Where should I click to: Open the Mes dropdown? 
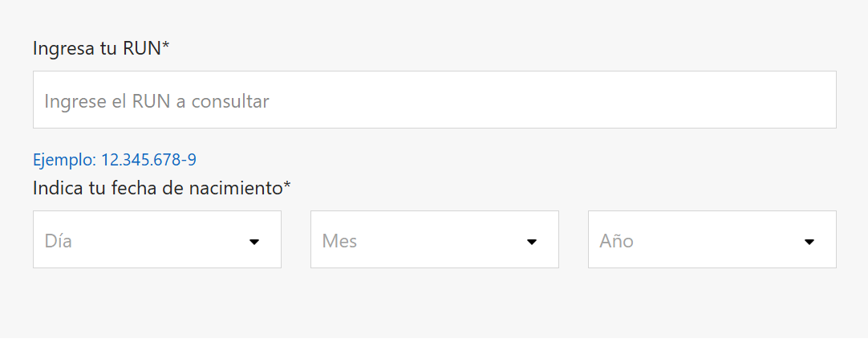[x=434, y=239]
